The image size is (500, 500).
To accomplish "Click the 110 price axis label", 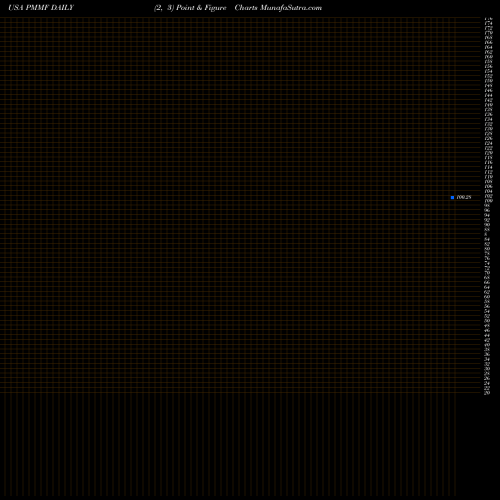I will tap(488, 177).
